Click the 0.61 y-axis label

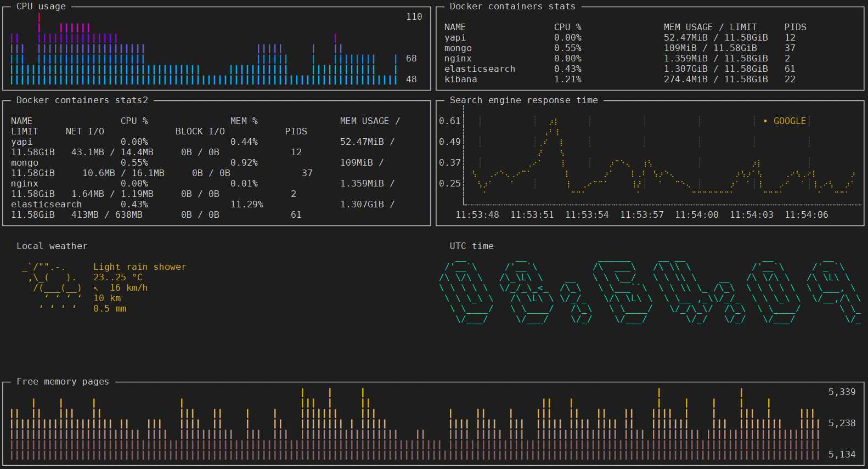[x=450, y=121]
